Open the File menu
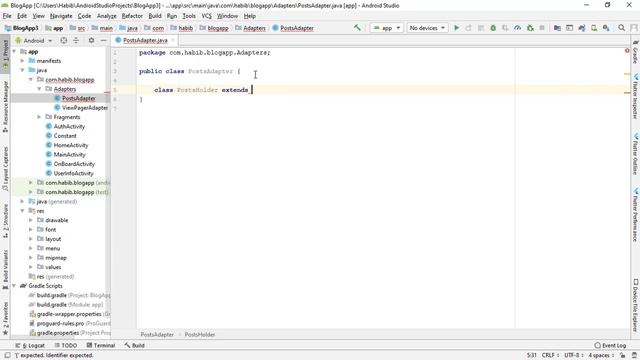 [x=7, y=16]
